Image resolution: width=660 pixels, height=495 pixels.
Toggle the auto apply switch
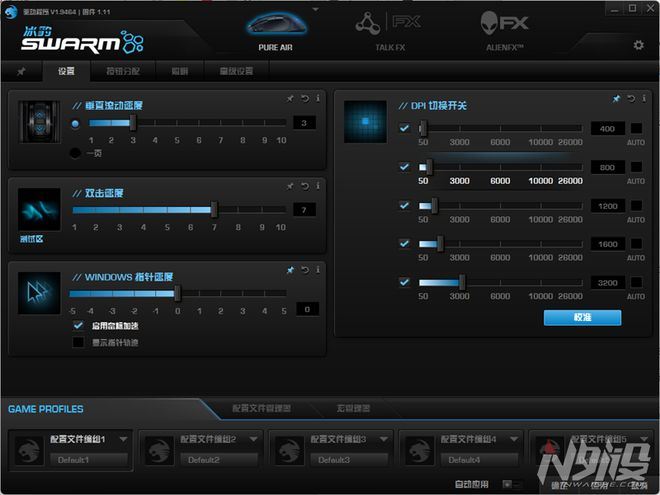(x=513, y=484)
